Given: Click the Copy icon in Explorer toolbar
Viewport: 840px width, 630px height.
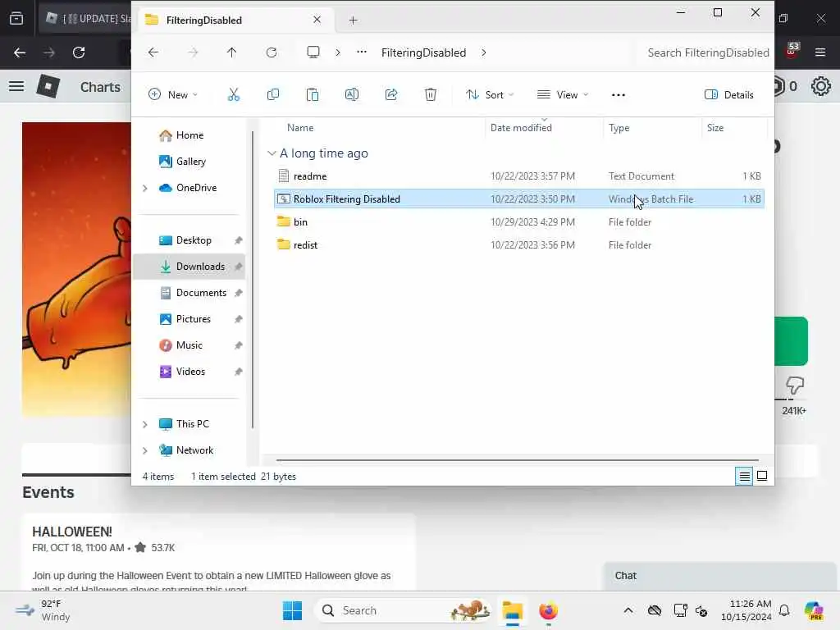Looking at the screenshot, I should coord(272,95).
